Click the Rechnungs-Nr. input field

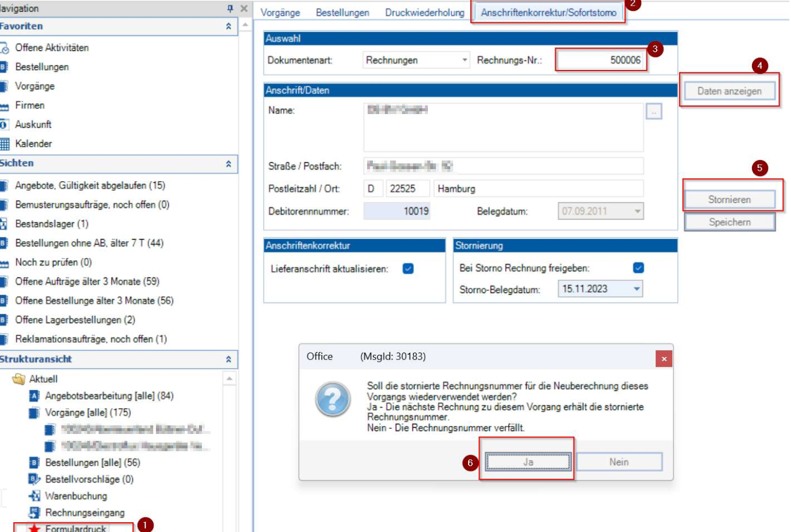(x=601, y=60)
